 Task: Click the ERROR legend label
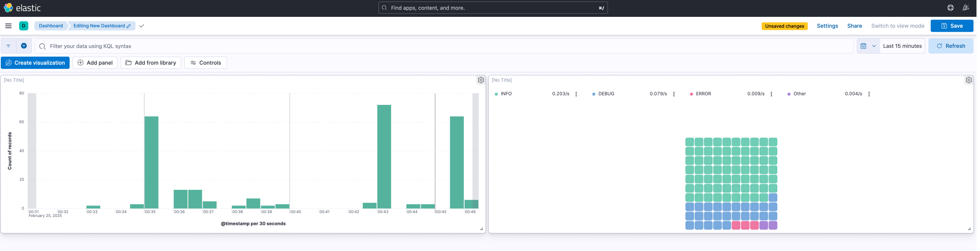point(704,94)
